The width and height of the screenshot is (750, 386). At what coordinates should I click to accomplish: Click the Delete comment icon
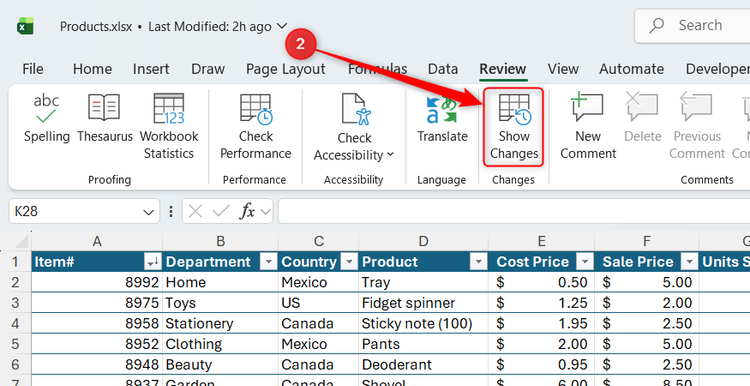(642, 108)
